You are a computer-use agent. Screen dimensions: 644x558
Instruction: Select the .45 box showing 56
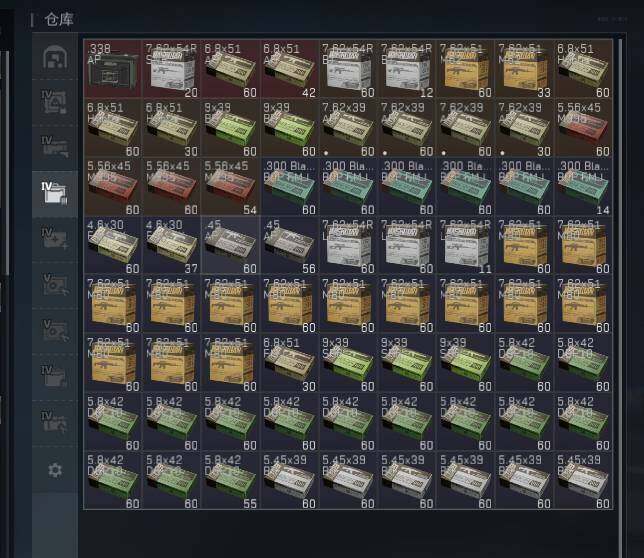click(289, 246)
